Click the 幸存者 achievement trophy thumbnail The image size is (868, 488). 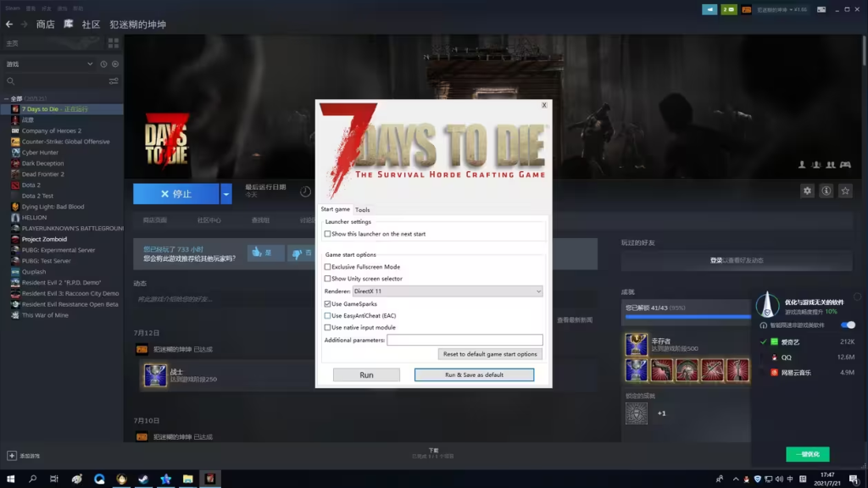636,344
